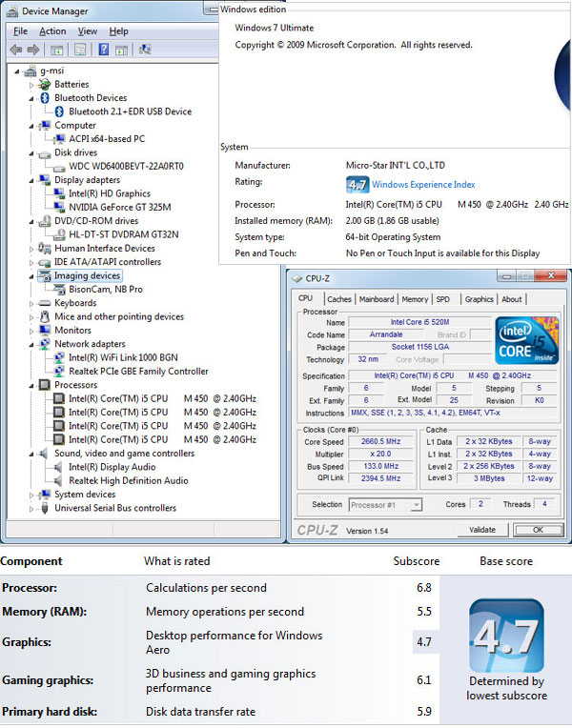Screen dimensions: 572x728
Task: Click the Level 3 cache 3 MBytes value
Action: pyautogui.click(x=489, y=478)
